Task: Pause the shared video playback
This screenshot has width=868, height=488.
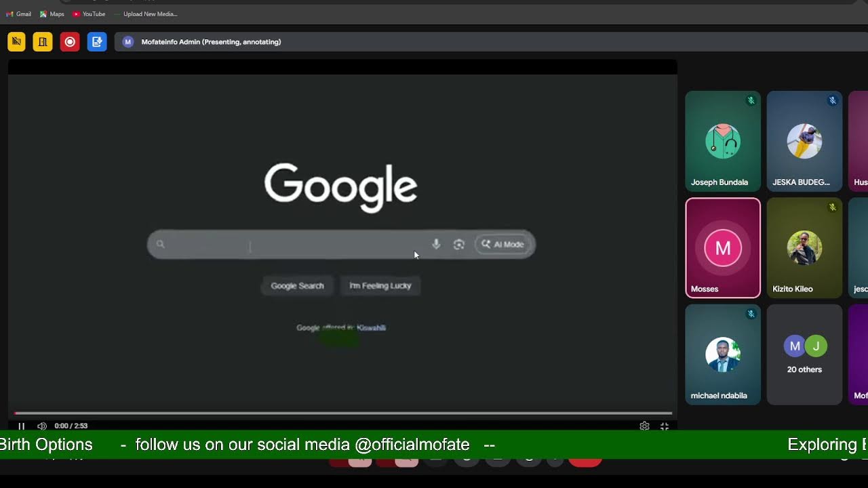Action: (x=21, y=426)
